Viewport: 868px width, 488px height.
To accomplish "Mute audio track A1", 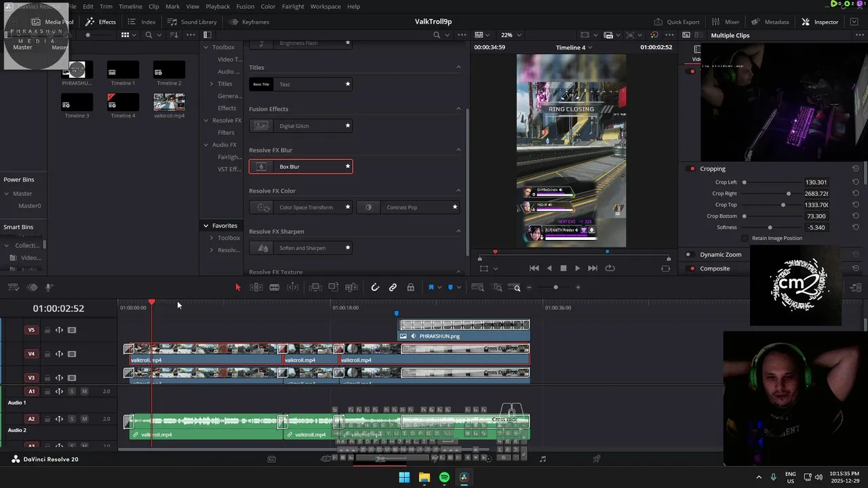I will (x=85, y=391).
